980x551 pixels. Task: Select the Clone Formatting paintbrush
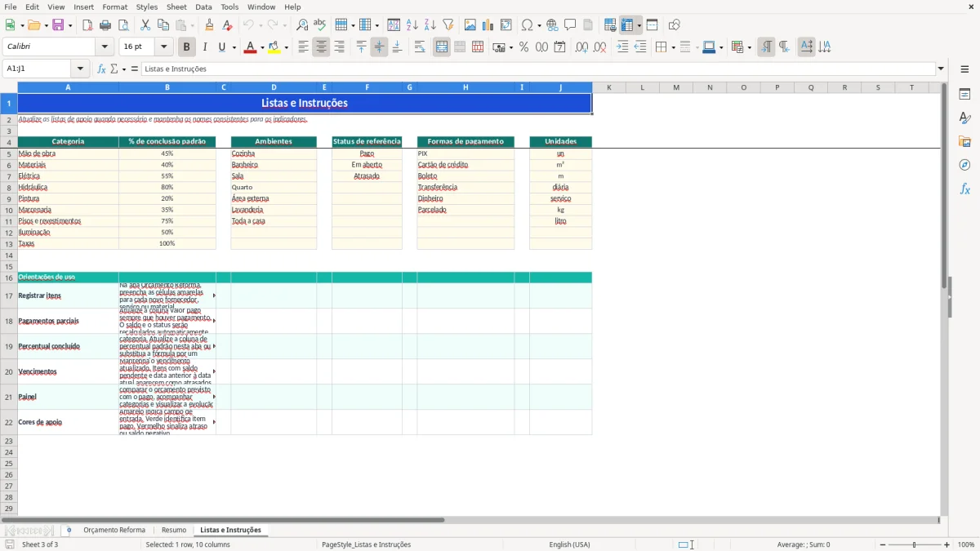point(209,25)
